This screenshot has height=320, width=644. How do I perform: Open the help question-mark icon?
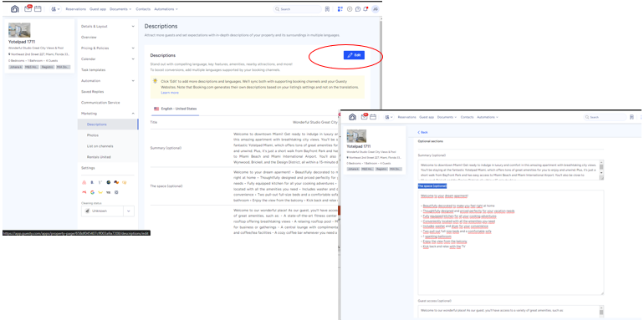(x=358, y=9)
